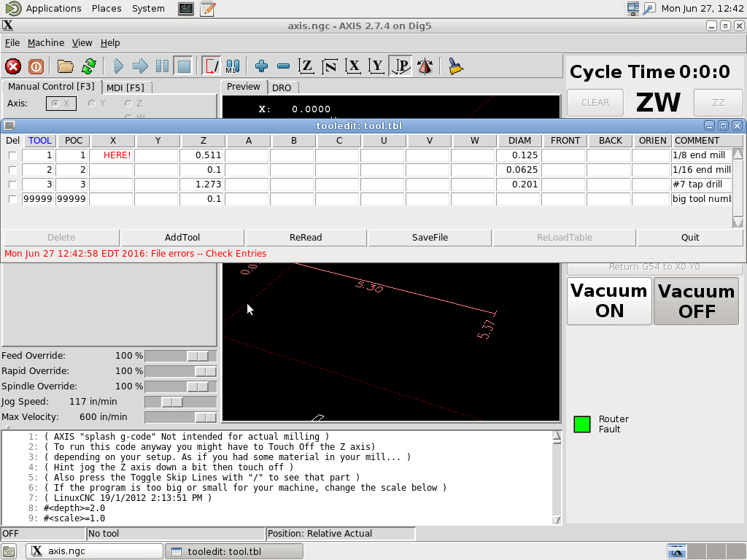
Task: Toggle the orange Machine Power icon
Action: (x=36, y=66)
